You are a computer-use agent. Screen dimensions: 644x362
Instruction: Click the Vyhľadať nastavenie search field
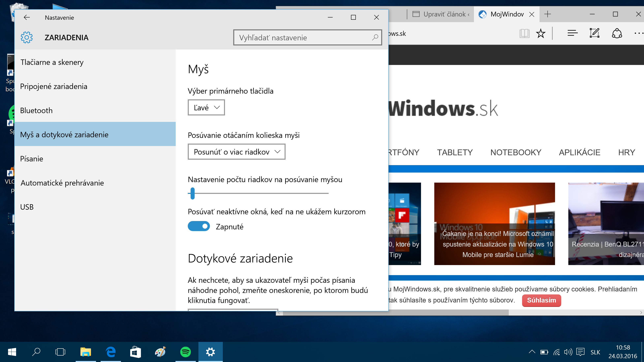tap(308, 37)
